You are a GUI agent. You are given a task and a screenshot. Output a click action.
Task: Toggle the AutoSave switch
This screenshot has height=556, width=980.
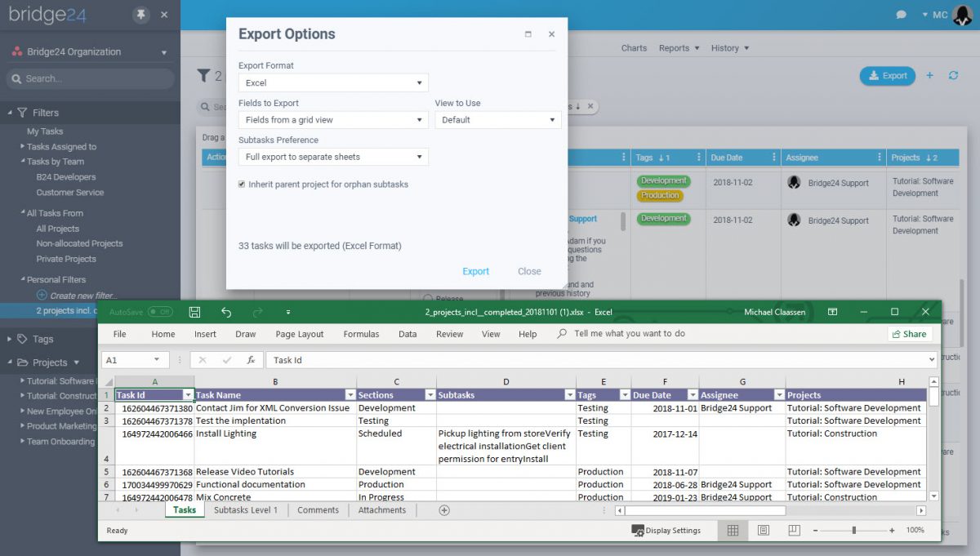160,312
